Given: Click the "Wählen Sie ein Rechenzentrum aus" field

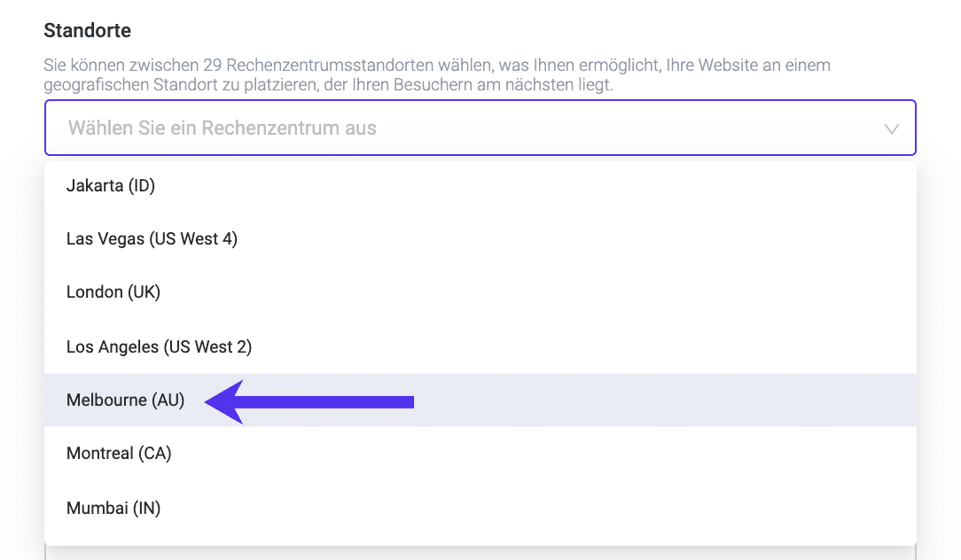Looking at the screenshot, I should pos(222,128).
